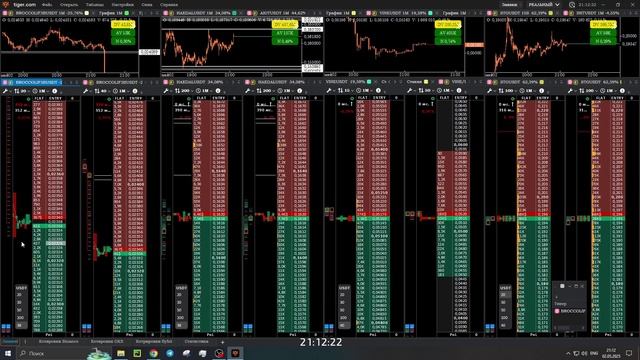Click pink color square on BROCCOLIF3BUSDT 1M chart tab
Screen dimensions: 640x360
5,13
